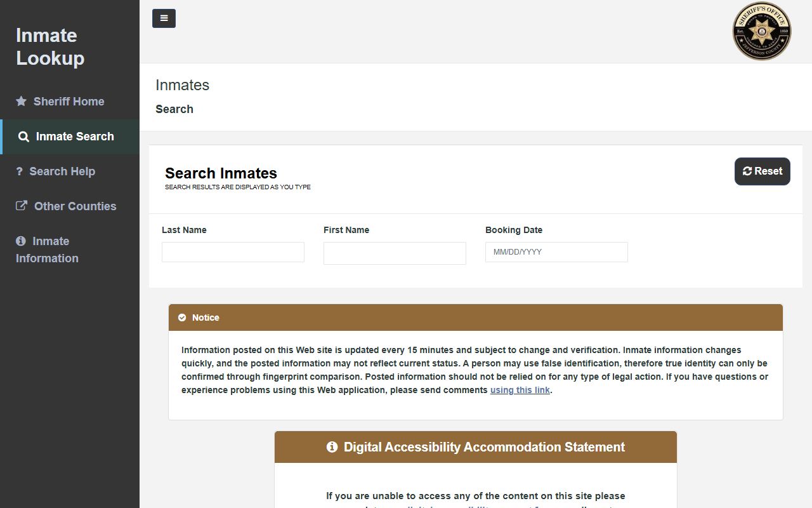The image size is (812, 508).
Task: Select the First Name text box
Action: [395, 253]
